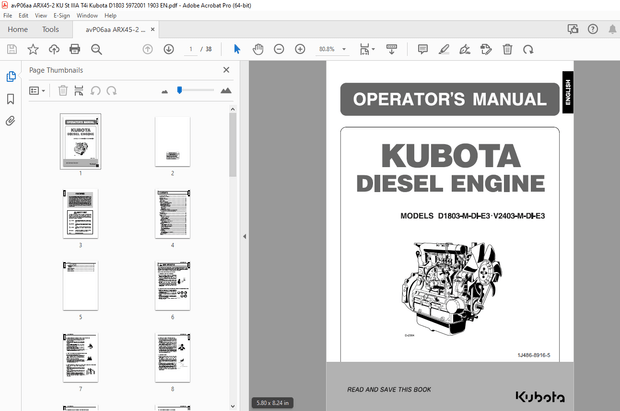Print the document with printer icon
This screenshot has height=411, width=620.
(75, 49)
